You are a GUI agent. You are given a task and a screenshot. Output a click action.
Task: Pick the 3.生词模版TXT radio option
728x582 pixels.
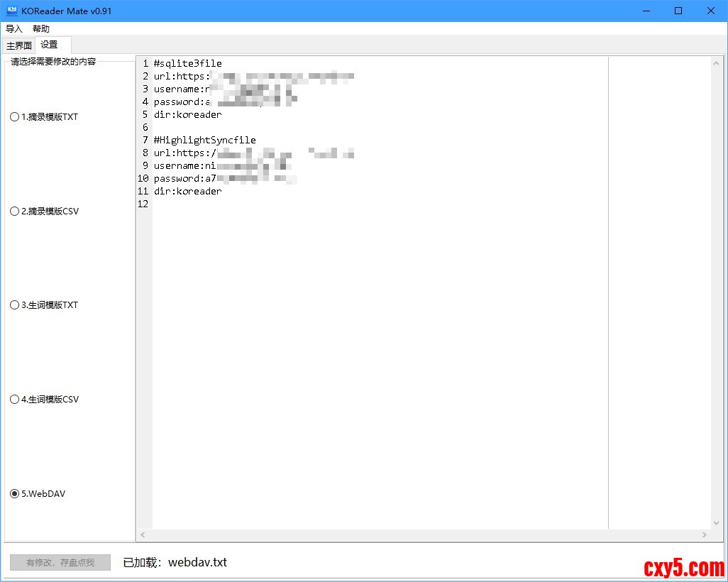tap(44, 305)
